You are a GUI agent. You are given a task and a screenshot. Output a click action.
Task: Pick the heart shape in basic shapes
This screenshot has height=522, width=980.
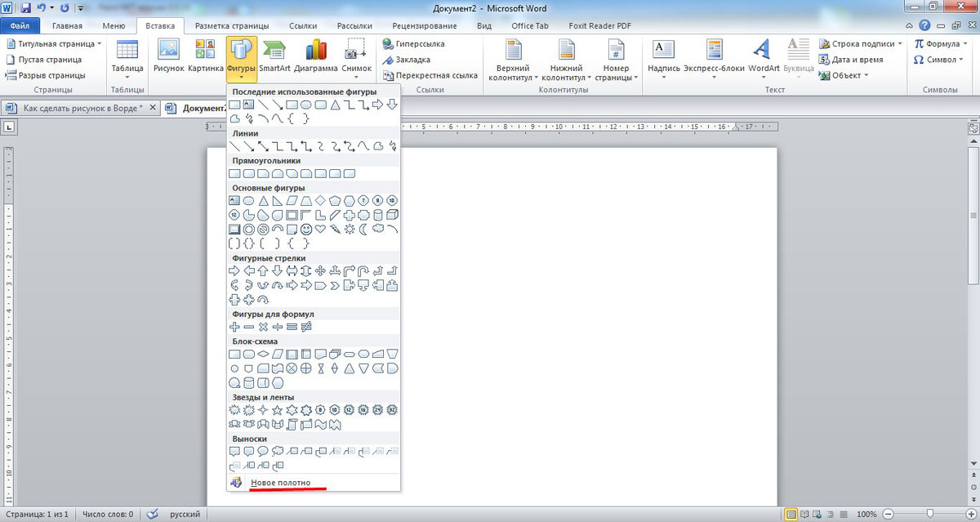pos(321,230)
